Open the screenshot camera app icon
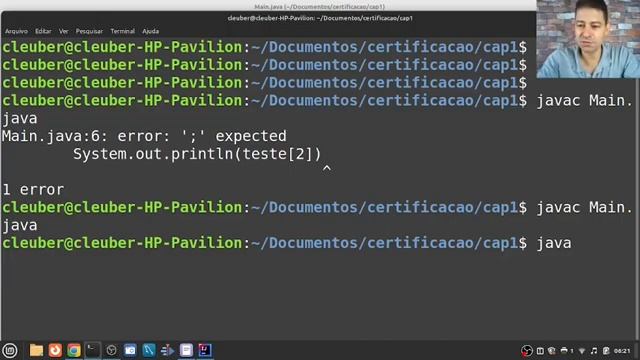The height and width of the screenshot is (360, 640). 130,350
